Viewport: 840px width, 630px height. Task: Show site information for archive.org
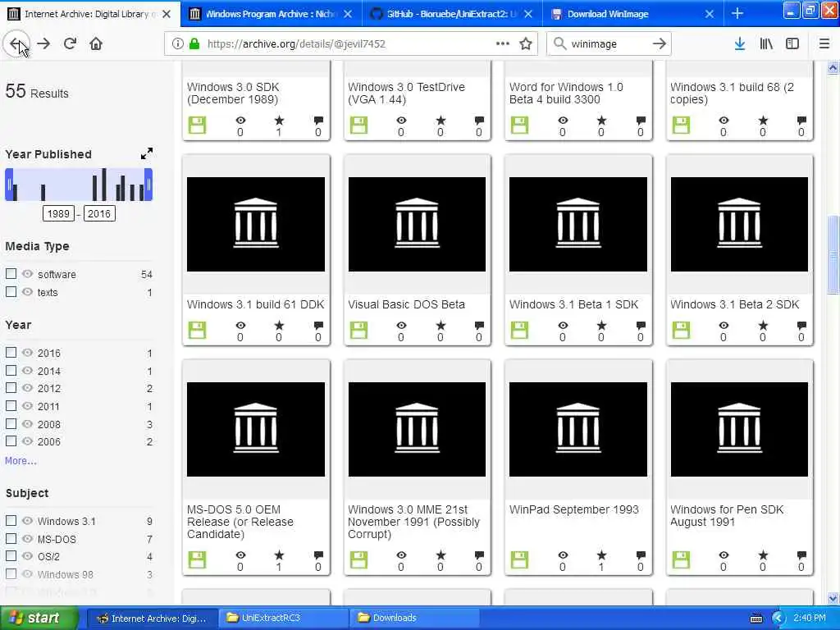178,44
